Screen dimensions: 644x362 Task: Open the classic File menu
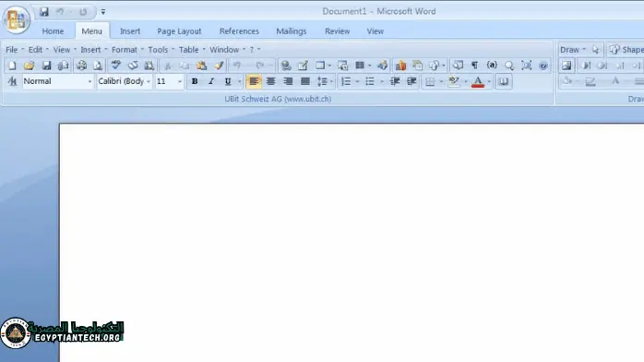(15, 50)
